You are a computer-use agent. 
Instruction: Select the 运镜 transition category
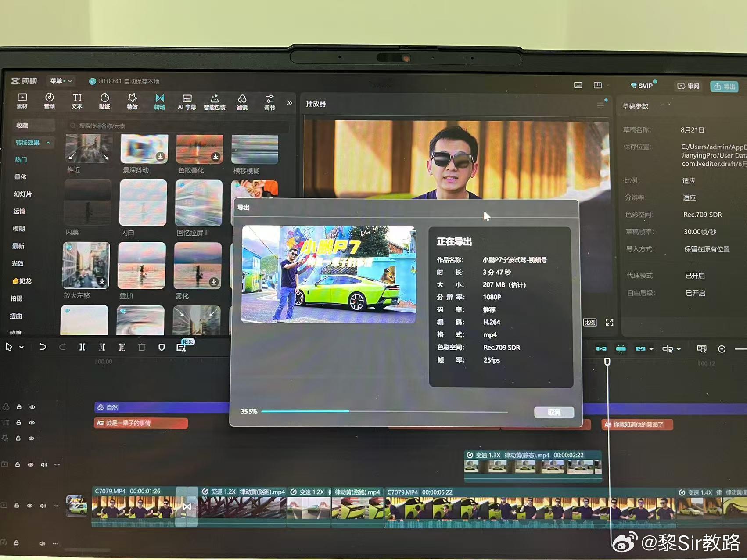point(19,211)
